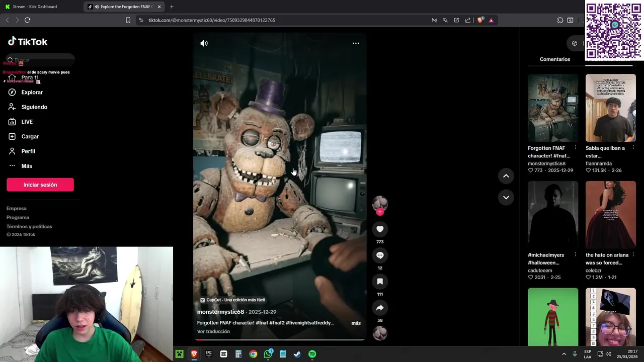Screen dimensions: 644x362
Task: Save video with the bookmark icon
Action: click(380, 282)
